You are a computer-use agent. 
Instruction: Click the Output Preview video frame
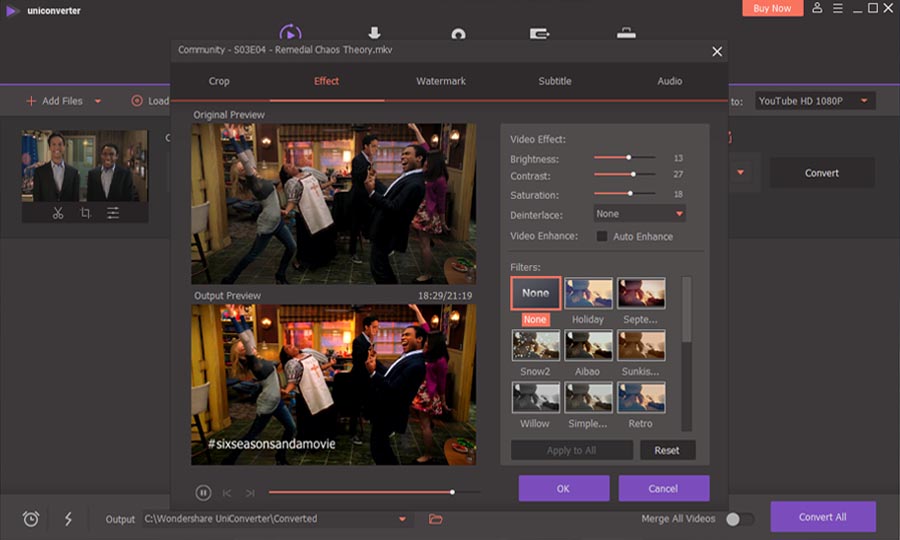[333, 384]
